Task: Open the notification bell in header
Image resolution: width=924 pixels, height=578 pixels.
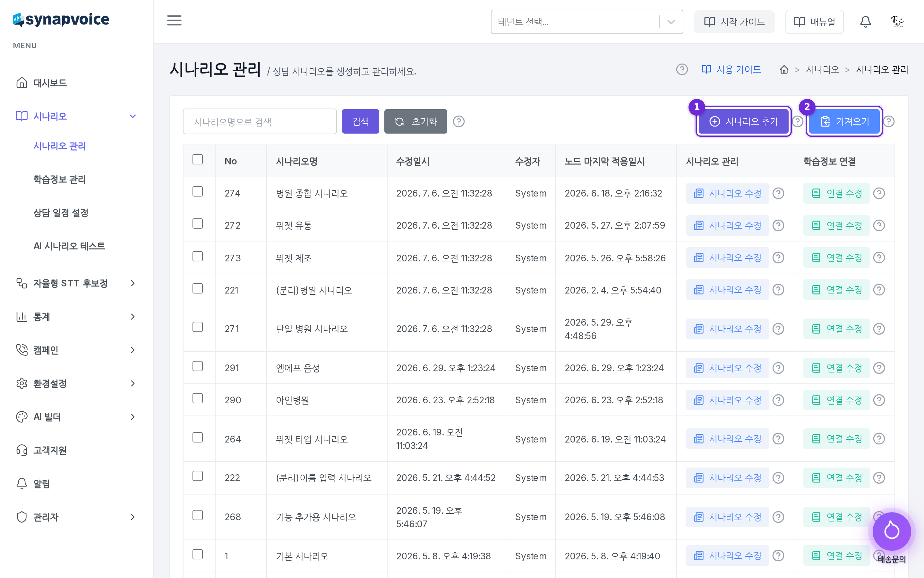Action: tap(865, 22)
